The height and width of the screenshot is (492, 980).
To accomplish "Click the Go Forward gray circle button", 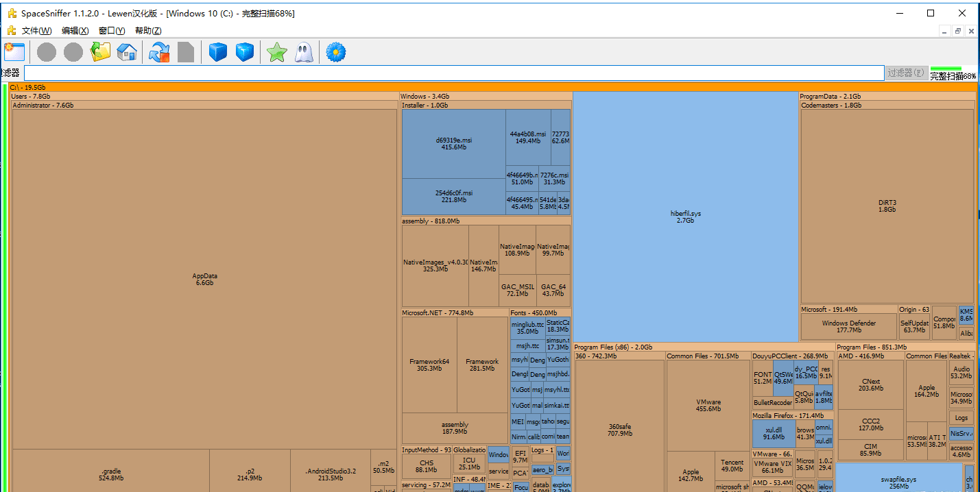I will pos(73,52).
